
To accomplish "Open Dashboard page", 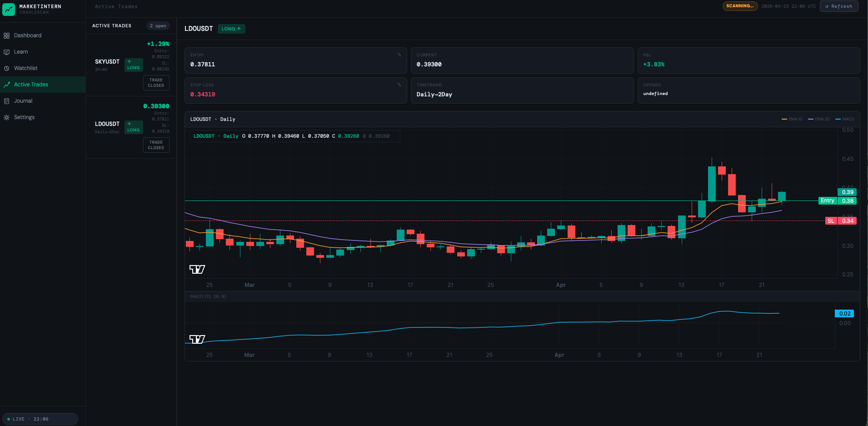I will click(x=43, y=35).
